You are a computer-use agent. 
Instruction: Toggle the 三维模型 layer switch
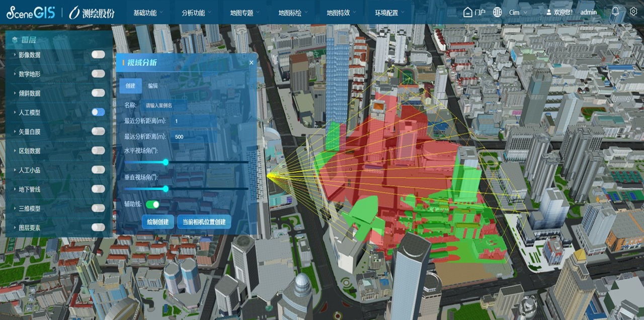click(x=98, y=208)
